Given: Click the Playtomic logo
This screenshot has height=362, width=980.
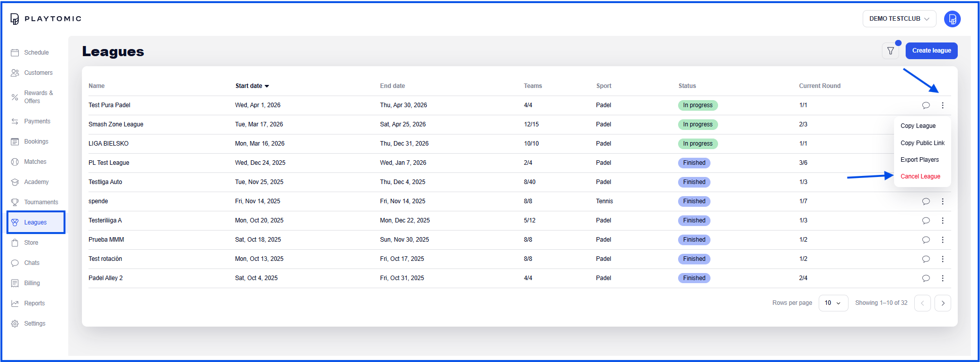Looking at the screenshot, I should (46, 19).
